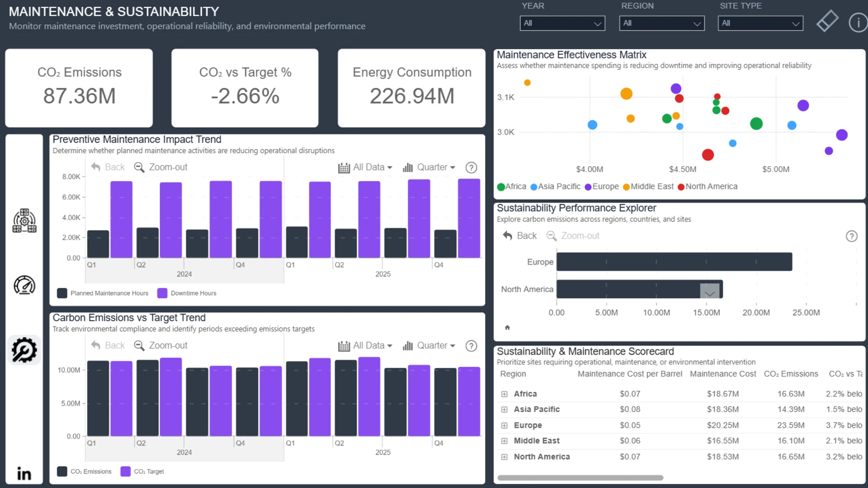Open help icon for Sustainability Performance Explorer
The height and width of the screenshot is (488, 868).
coord(851,236)
